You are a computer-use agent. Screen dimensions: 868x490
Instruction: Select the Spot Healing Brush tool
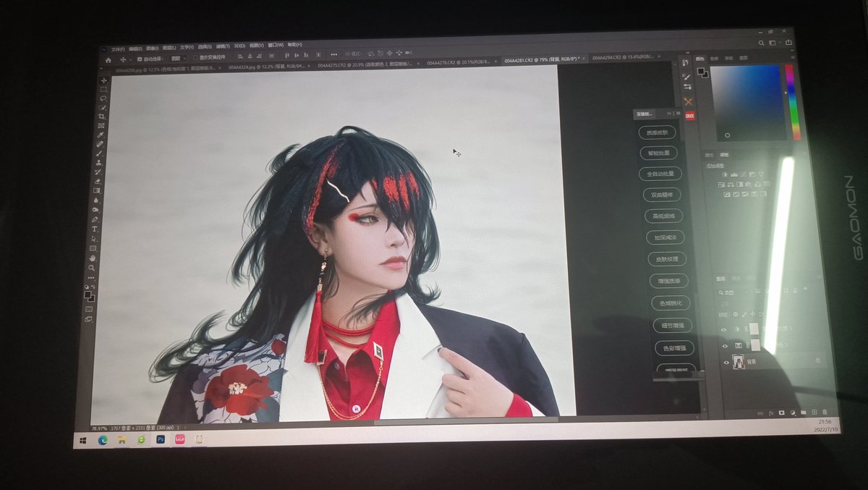tap(100, 143)
